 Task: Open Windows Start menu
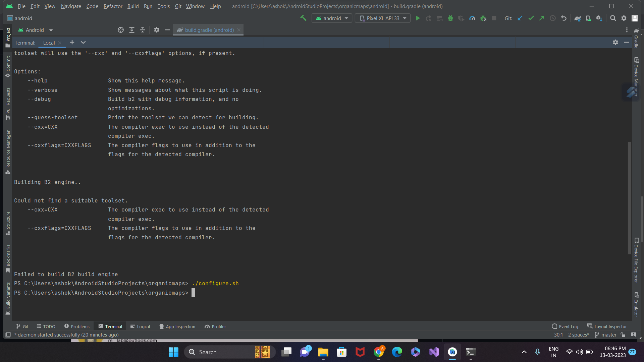point(173,352)
